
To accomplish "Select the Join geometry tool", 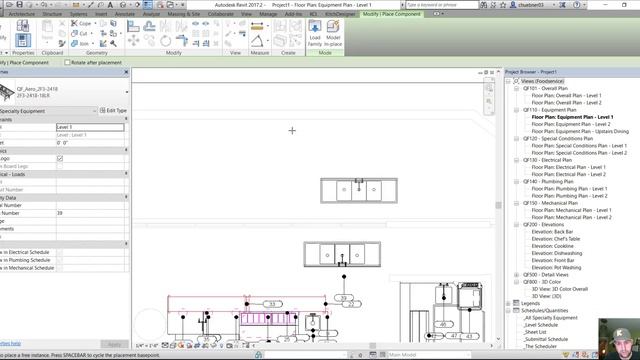I will [80, 43].
